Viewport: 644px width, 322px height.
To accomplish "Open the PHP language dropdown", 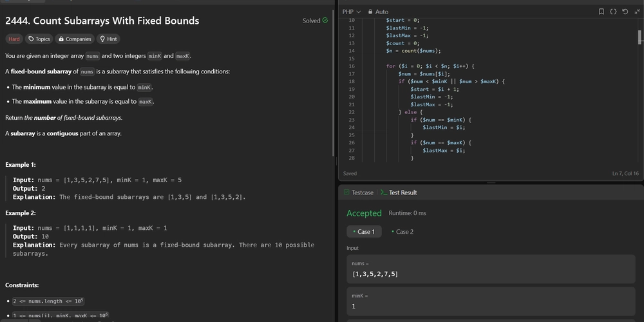I will (351, 12).
